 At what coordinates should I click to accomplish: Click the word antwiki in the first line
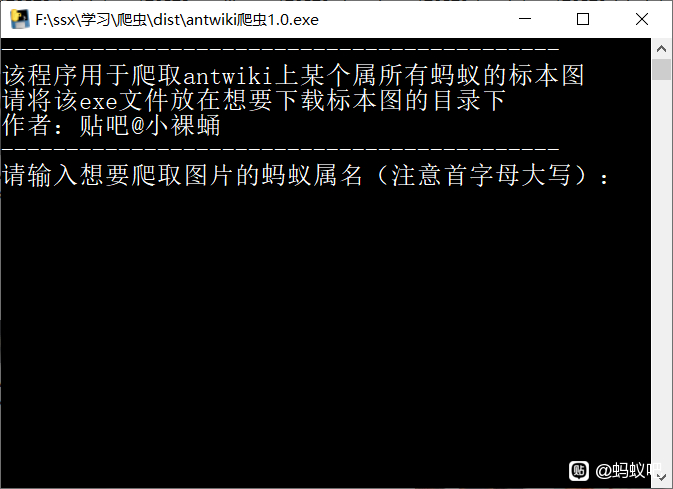[x=227, y=76]
